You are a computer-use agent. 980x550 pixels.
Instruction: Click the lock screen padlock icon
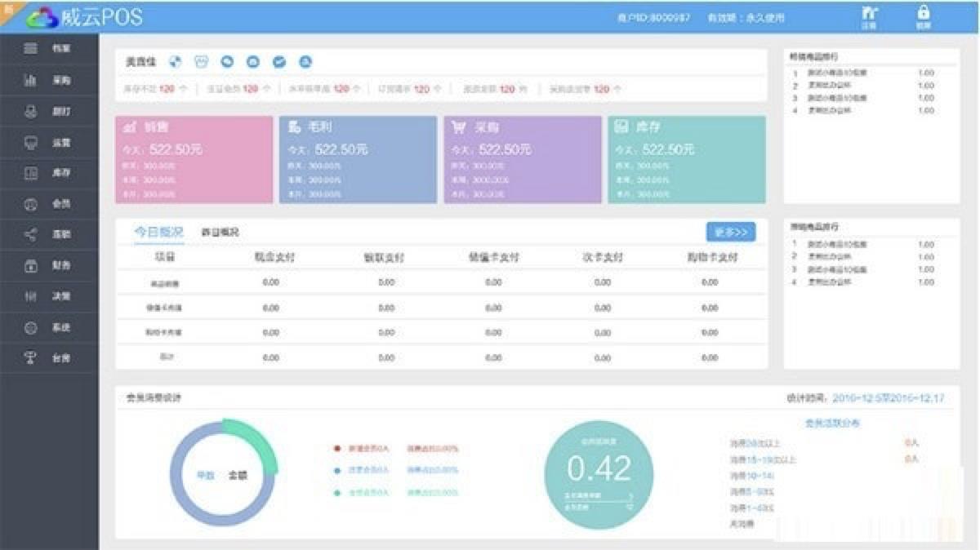tap(924, 14)
